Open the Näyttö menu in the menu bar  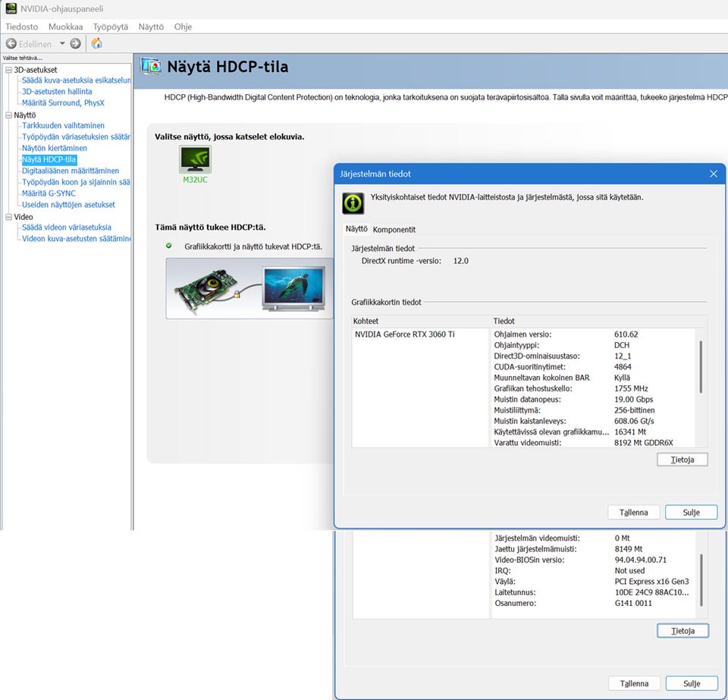click(151, 27)
